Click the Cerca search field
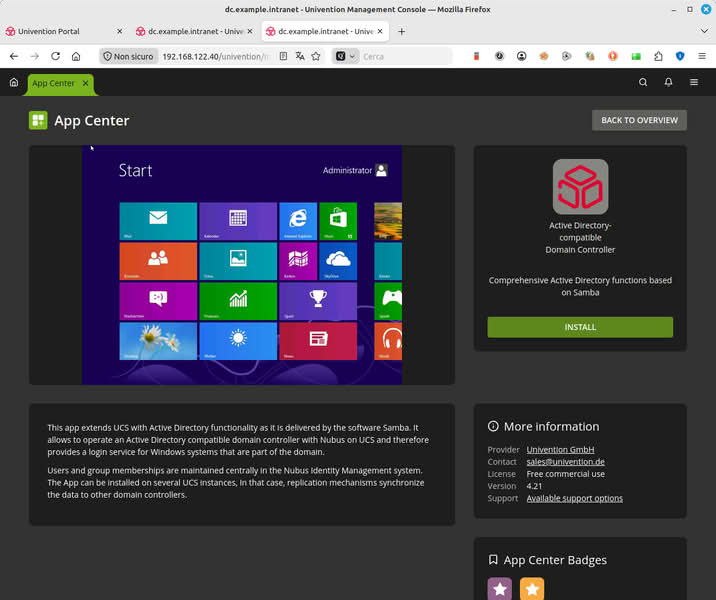The height and width of the screenshot is (600, 716). click(x=404, y=56)
